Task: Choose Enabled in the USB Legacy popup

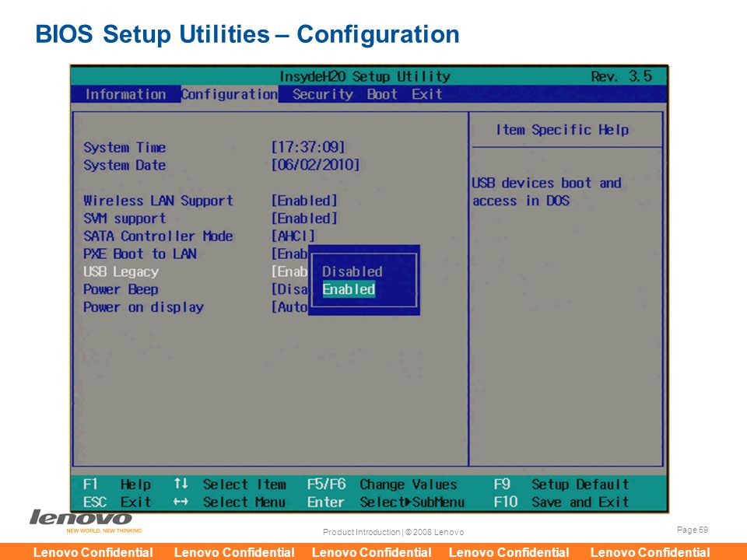Action: pos(349,289)
